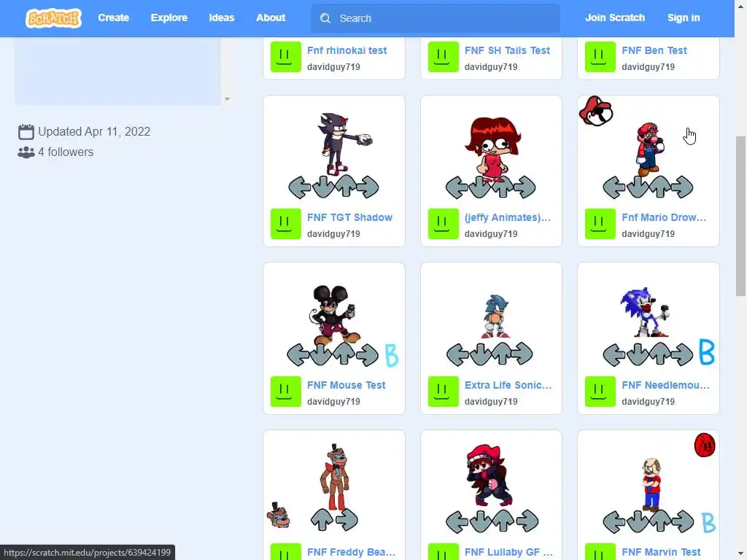The height and width of the screenshot is (560, 747).
Task: Click davidguy719 under FNF SH Tails Test
Action: (x=491, y=66)
